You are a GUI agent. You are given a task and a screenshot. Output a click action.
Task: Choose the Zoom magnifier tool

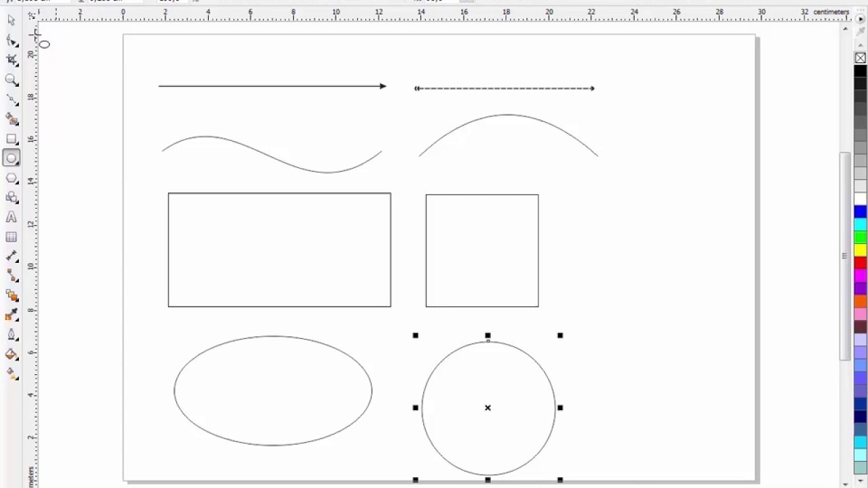coord(11,80)
